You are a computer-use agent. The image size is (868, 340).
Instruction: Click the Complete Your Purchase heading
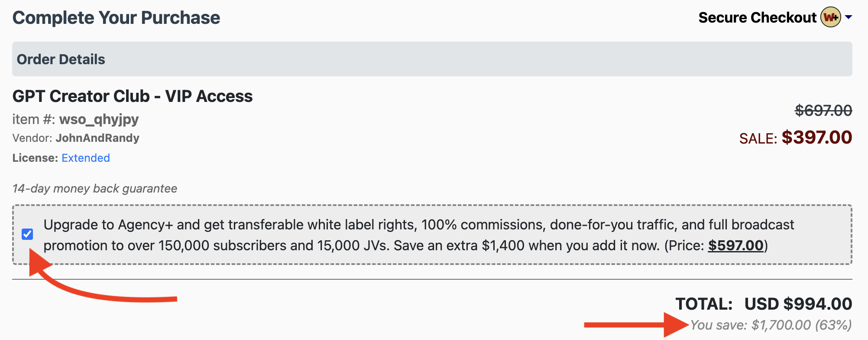click(x=116, y=18)
